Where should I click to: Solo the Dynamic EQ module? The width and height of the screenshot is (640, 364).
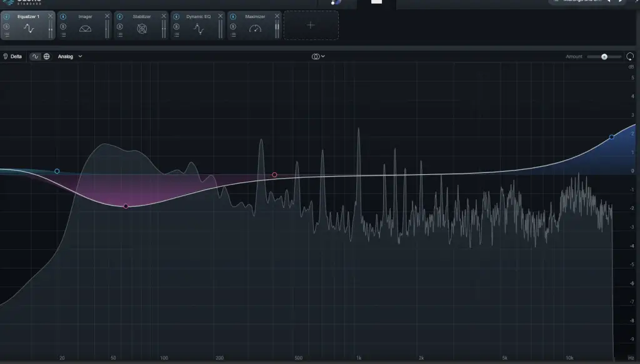pyautogui.click(x=176, y=26)
